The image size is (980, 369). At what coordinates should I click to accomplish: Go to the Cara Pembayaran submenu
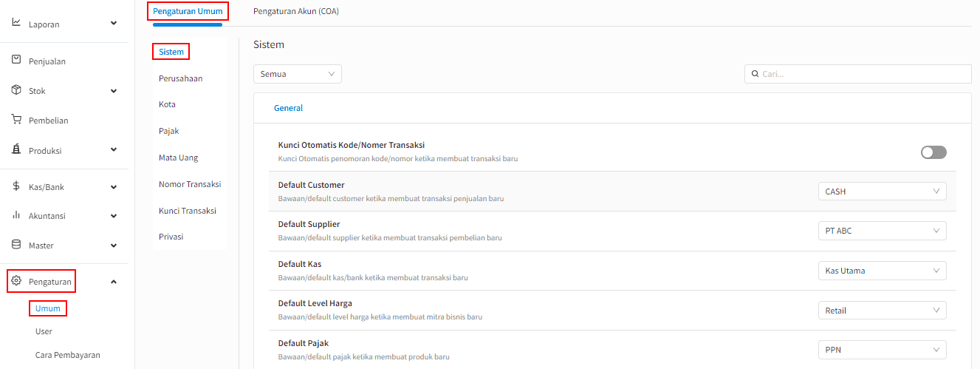67,355
